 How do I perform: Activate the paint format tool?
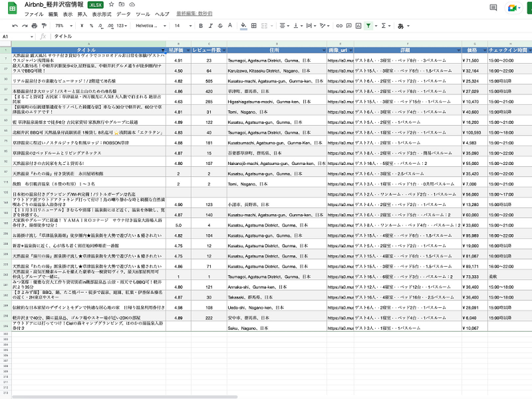(44, 26)
